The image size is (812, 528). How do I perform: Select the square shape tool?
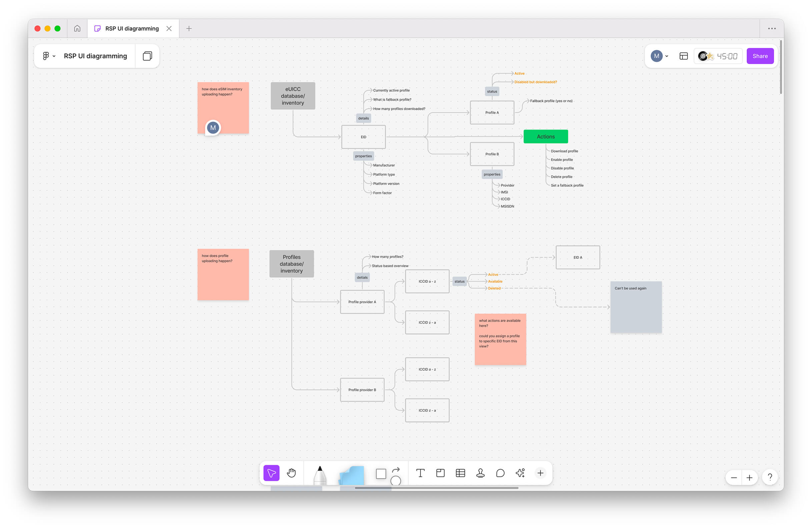pyautogui.click(x=381, y=473)
